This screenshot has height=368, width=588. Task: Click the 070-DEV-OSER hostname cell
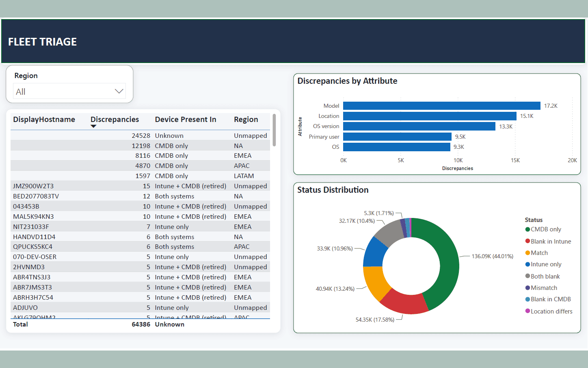35,257
